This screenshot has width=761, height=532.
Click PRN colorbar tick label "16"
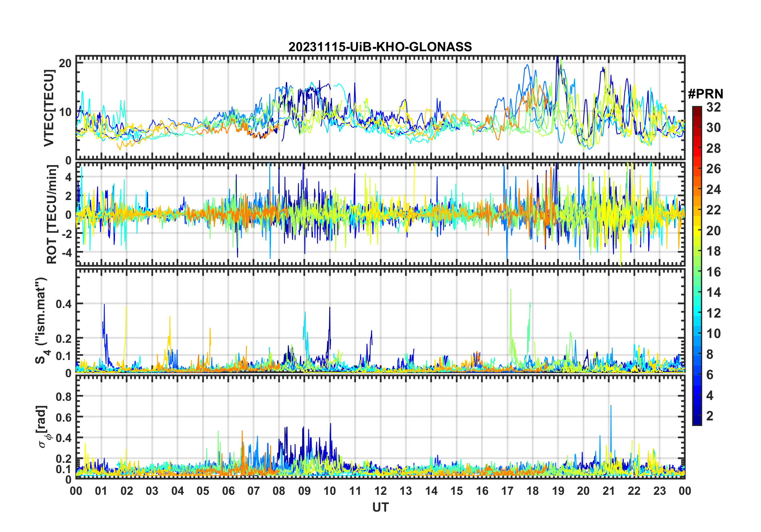713,272
